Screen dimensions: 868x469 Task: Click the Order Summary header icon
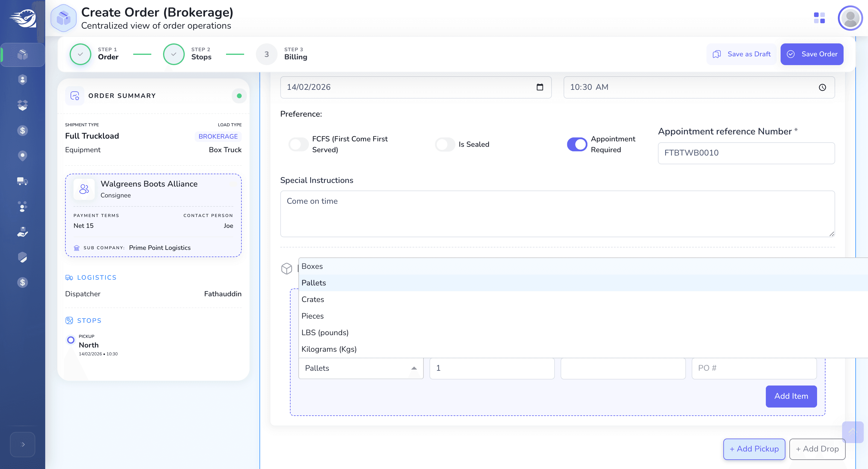click(75, 96)
